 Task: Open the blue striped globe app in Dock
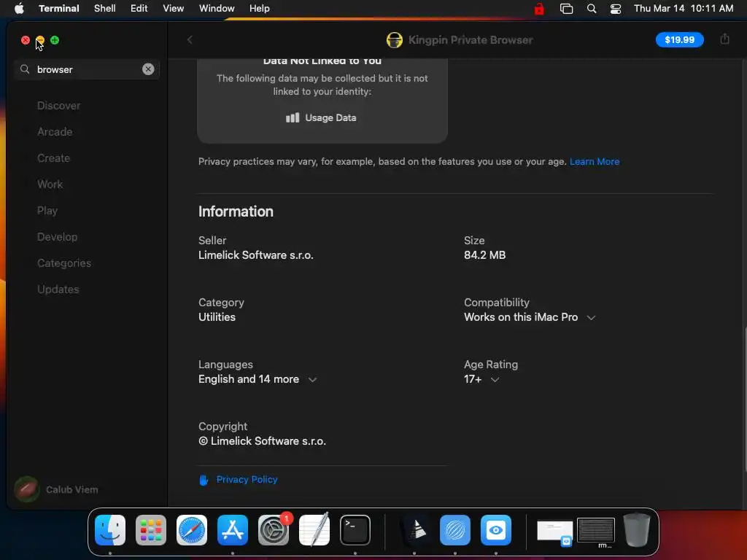click(x=455, y=530)
